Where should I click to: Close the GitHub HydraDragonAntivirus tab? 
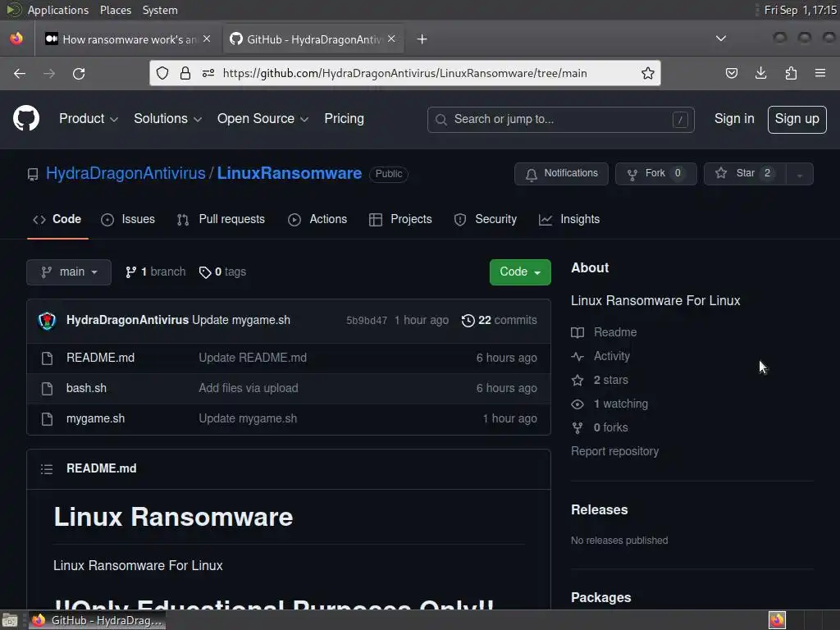(x=391, y=39)
